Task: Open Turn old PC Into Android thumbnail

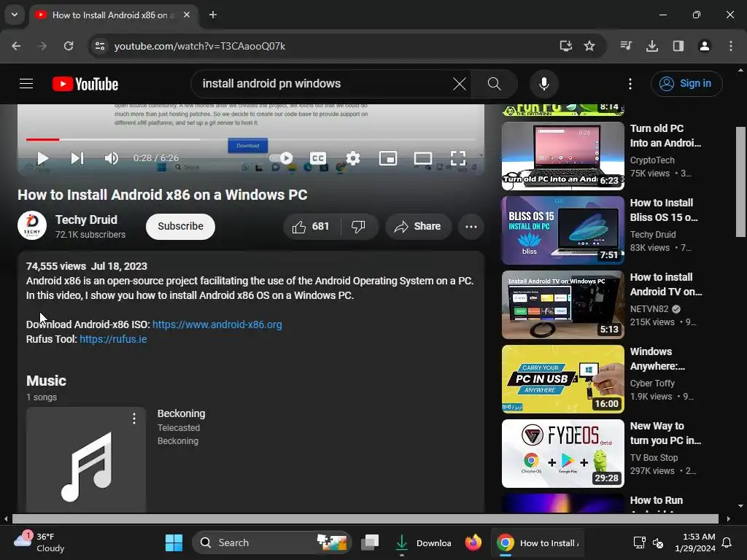Action: (562, 156)
